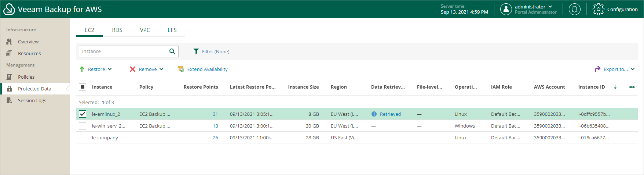Click the search magnifier icon
This screenshot has height=175, width=644.
172,51
